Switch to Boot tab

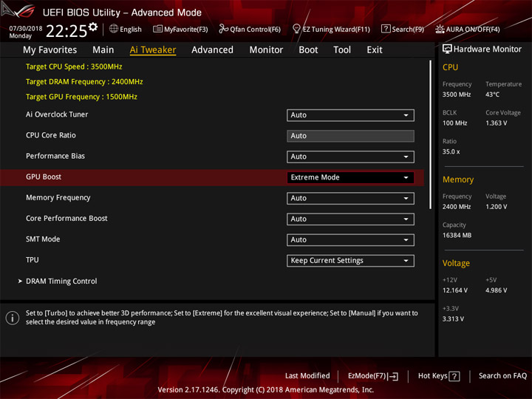(x=308, y=50)
